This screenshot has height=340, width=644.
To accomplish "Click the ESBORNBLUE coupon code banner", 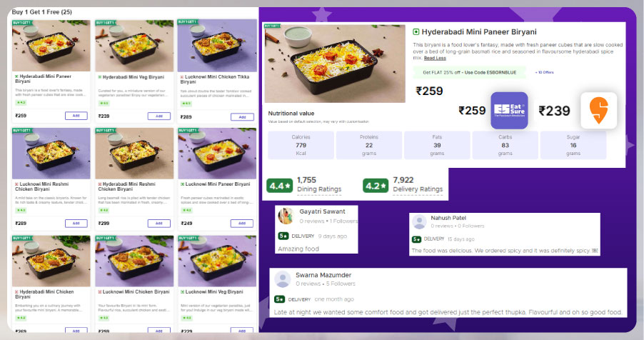I will (470, 72).
